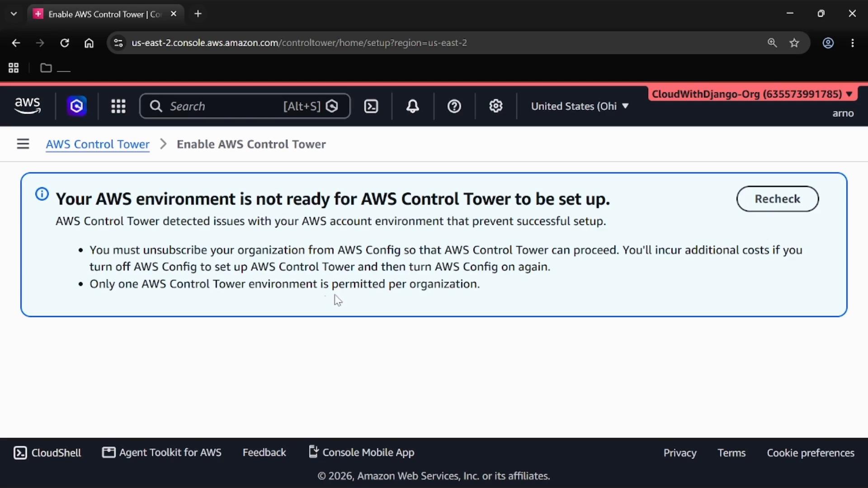Open the browser profile icon
Screen dimensions: 868x488
click(x=828, y=43)
